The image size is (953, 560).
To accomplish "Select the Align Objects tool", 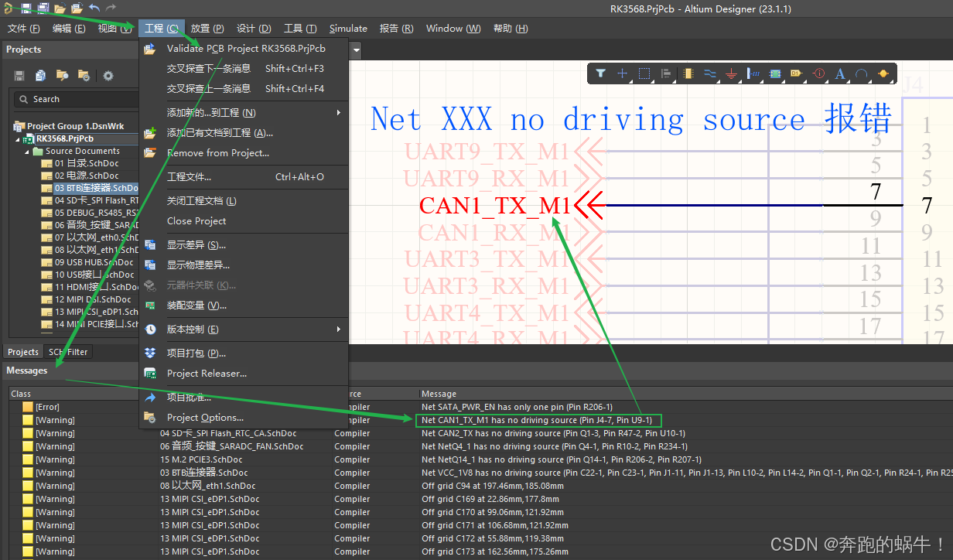I will click(x=666, y=73).
